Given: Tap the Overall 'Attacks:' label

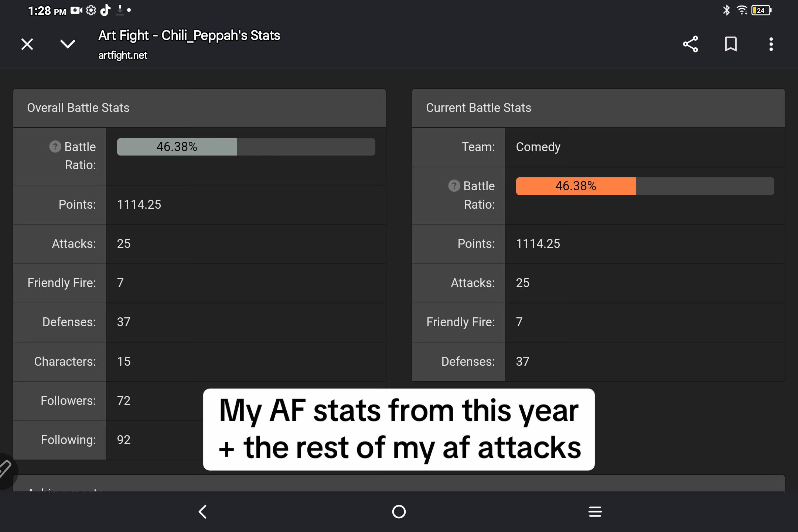Looking at the screenshot, I should coord(74,244).
